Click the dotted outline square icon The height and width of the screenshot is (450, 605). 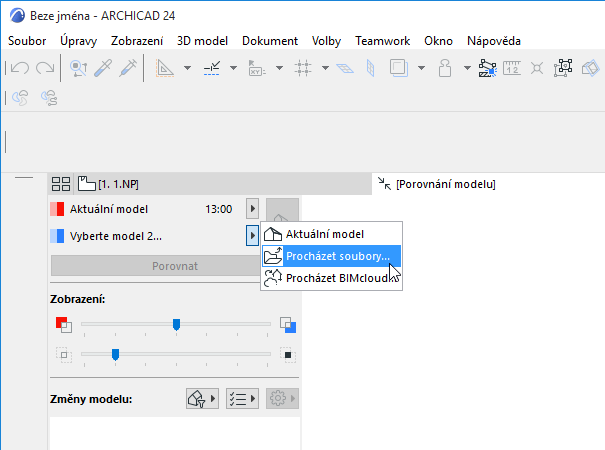[64, 355]
